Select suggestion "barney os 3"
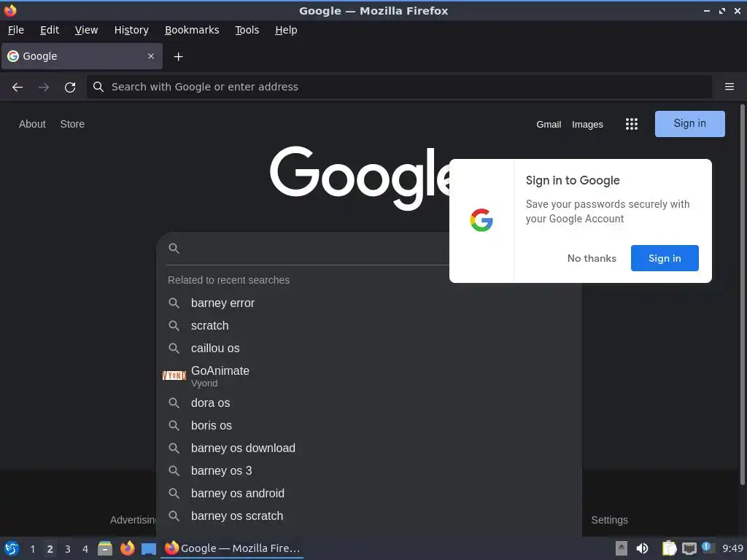747x560 pixels. point(368,470)
